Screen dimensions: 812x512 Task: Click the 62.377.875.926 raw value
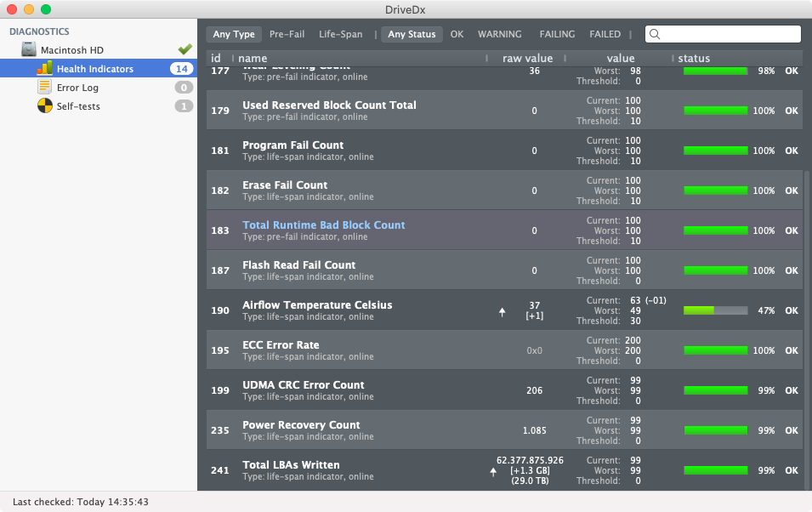(530, 460)
